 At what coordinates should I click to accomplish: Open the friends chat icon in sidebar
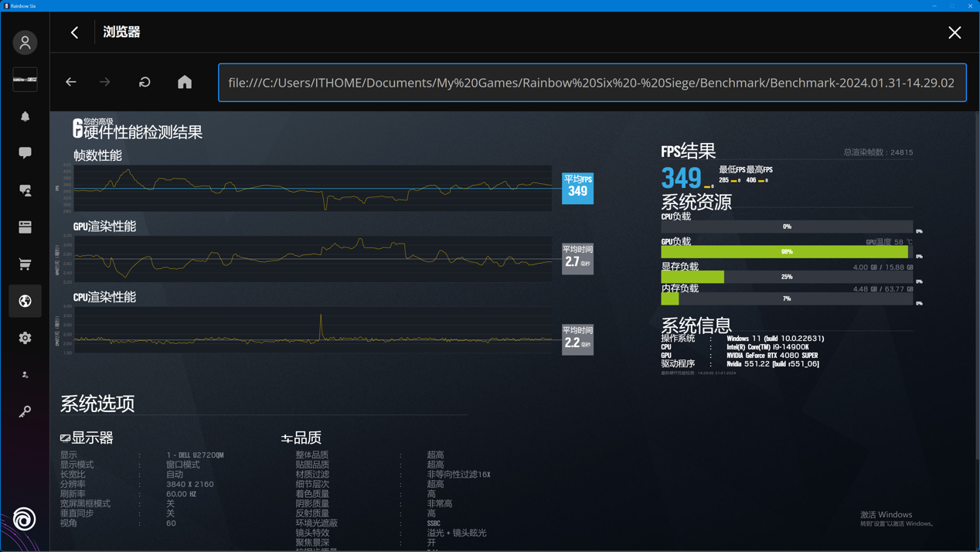(x=25, y=190)
